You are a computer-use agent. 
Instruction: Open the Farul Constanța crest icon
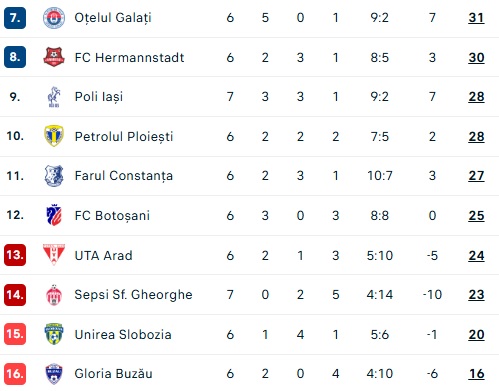(x=54, y=176)
